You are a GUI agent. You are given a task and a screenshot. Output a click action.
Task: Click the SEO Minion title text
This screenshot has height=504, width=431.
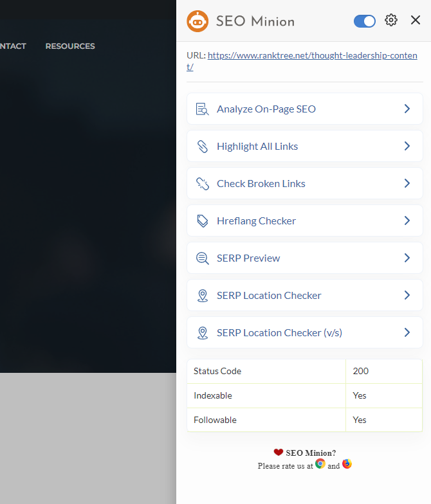(255, 21)
